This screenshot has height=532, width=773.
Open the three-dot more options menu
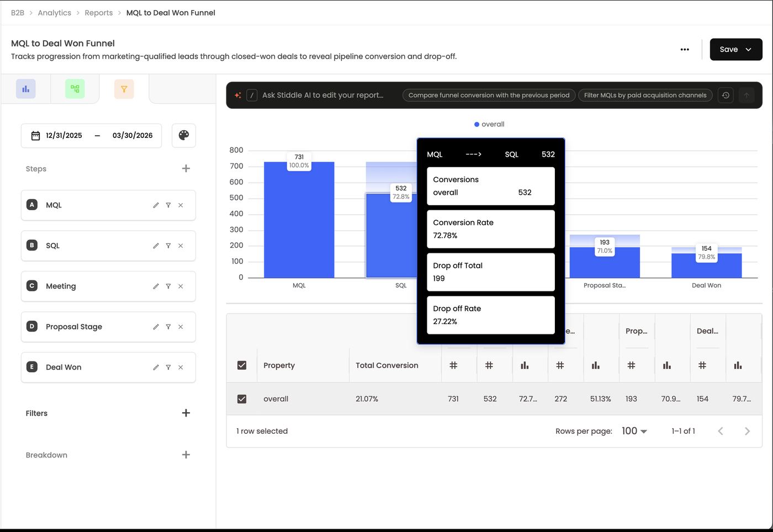(685, 50)
